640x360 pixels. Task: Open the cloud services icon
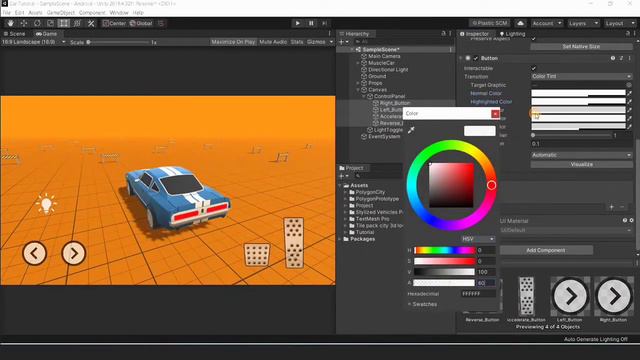[x=520, y=23]
